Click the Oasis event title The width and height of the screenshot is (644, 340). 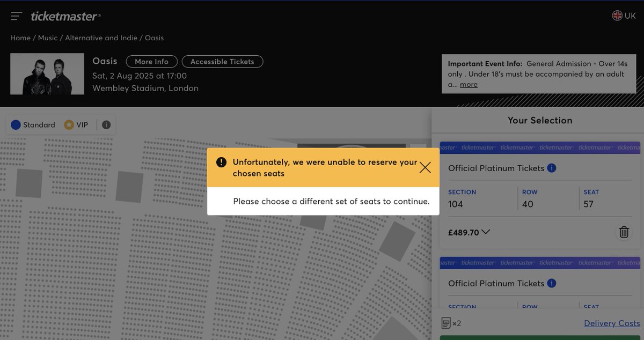point(105,61)
